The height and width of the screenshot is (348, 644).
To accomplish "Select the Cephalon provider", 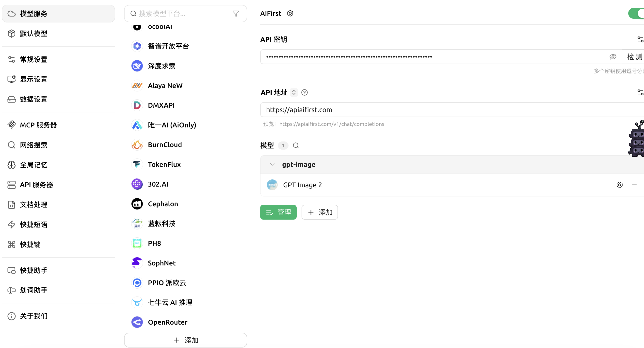I will click(x=186, y=204).
